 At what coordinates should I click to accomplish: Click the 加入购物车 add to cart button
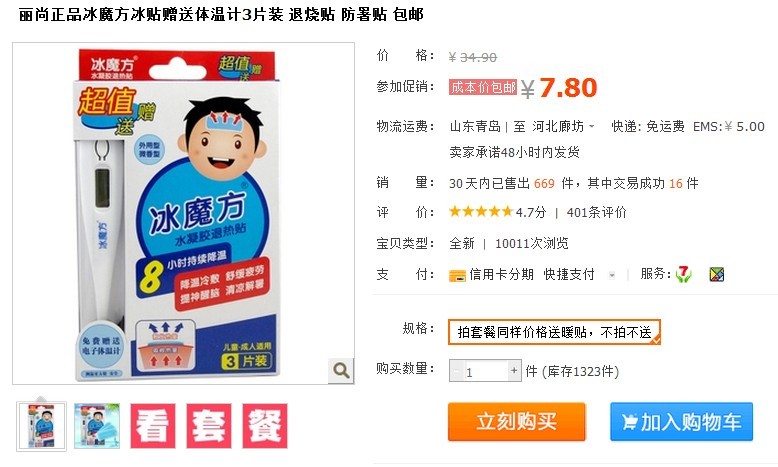pos(682,421)
